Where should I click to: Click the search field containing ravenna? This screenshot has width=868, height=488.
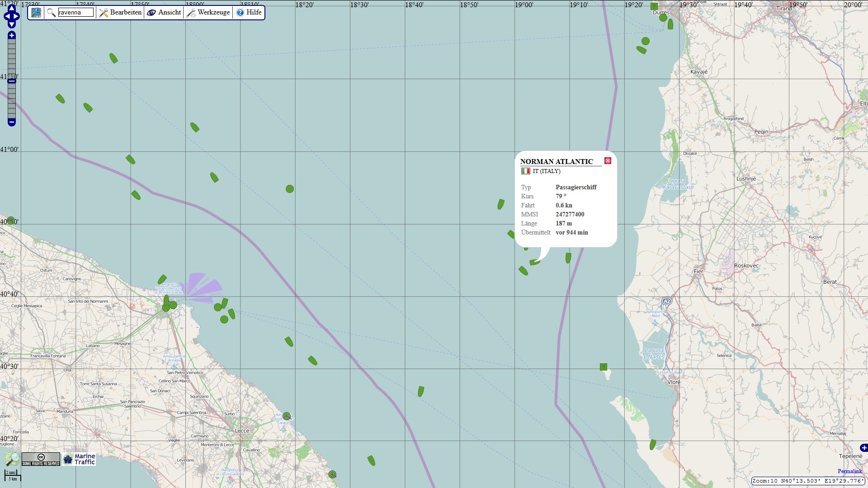click(x=75, y=13)
